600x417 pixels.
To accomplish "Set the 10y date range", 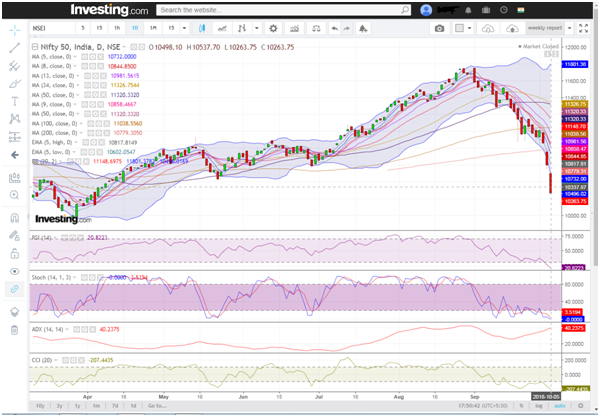I will tap(40, 406).
